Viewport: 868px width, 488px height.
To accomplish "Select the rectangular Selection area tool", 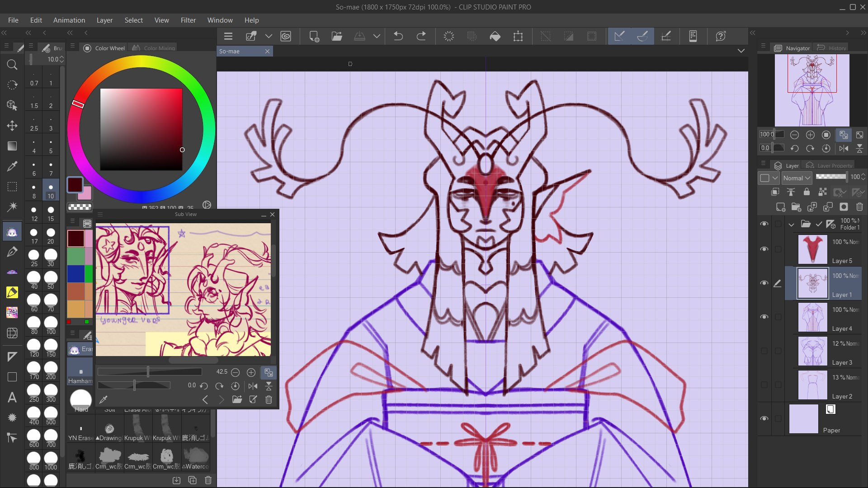I will [12, 187].
